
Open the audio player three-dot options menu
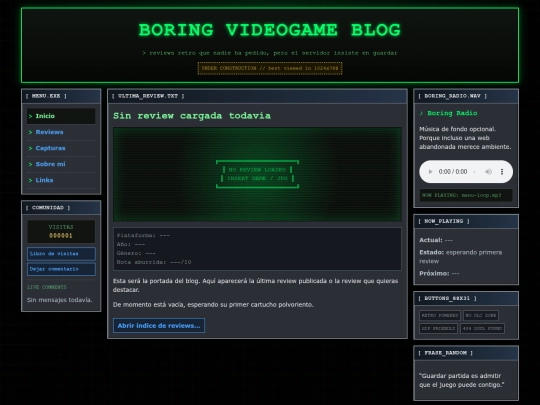point(502,172)
